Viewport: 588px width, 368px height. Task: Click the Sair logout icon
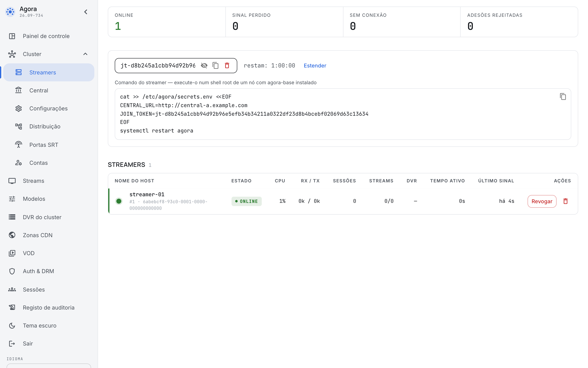12,343
